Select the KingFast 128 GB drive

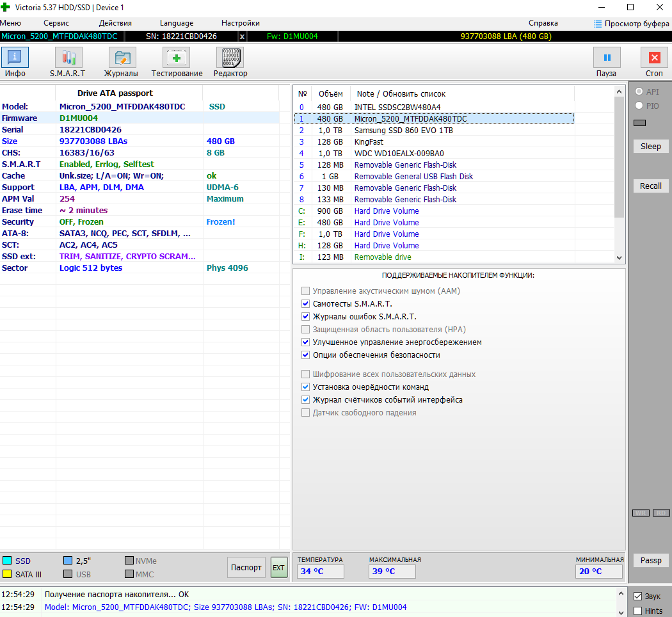(434, 142)
